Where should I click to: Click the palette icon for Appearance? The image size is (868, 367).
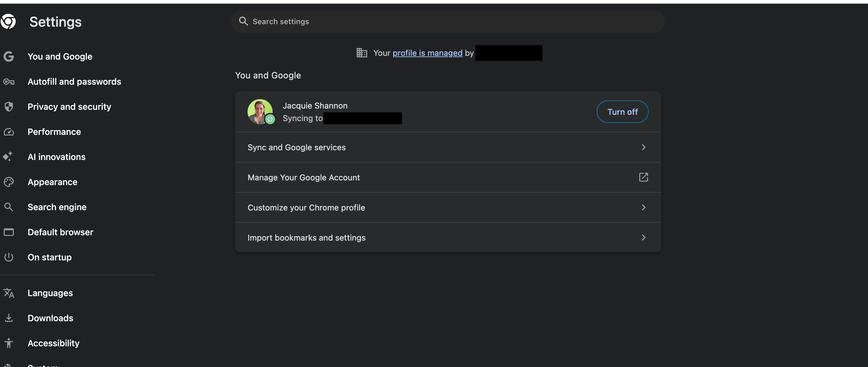[x=9, y=182]
